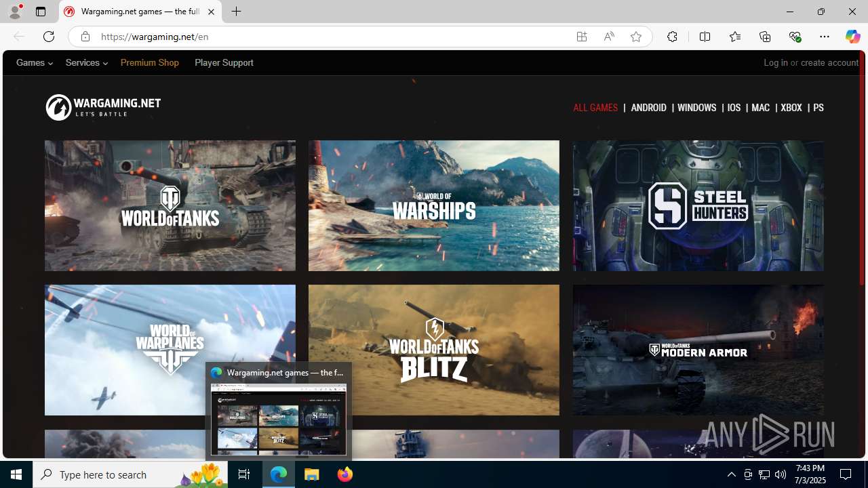Open the Modern Armor game tile
Image resolution: width=868 pixels, height=488 pixels.
click(x=698, y=350)
